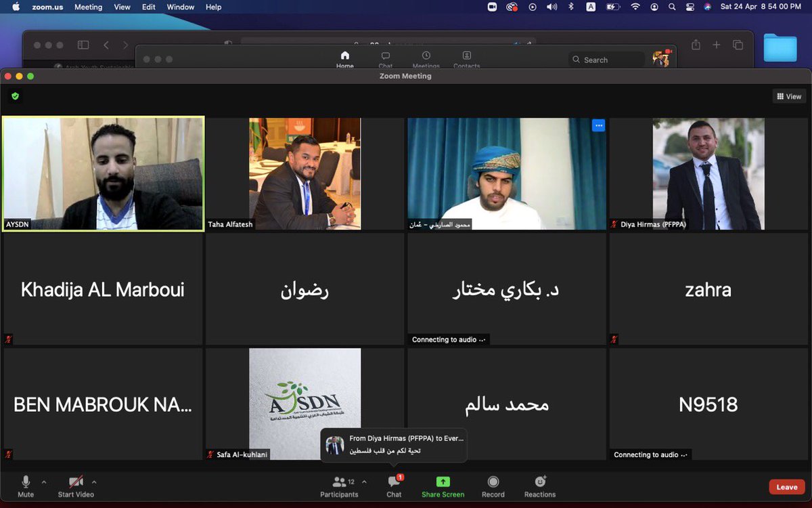Open the blue folder on the desktop
Viewport: 812px width, 508px height.
(x=780, y=47)
